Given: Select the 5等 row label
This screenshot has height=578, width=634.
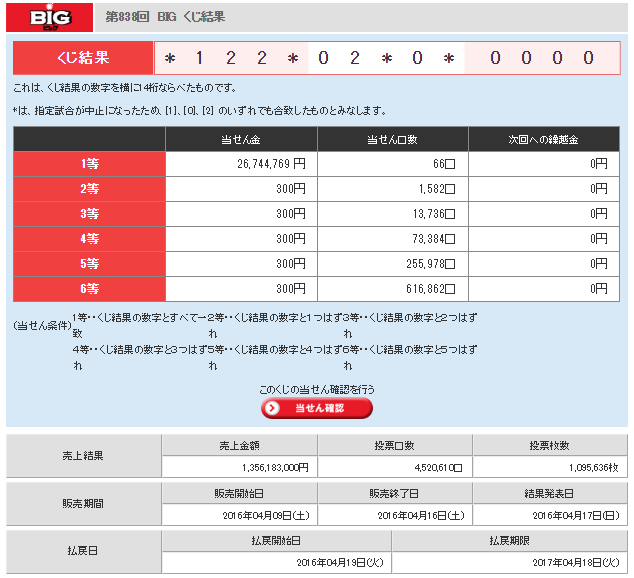Looking at the screenshot, I should point(89,264).
